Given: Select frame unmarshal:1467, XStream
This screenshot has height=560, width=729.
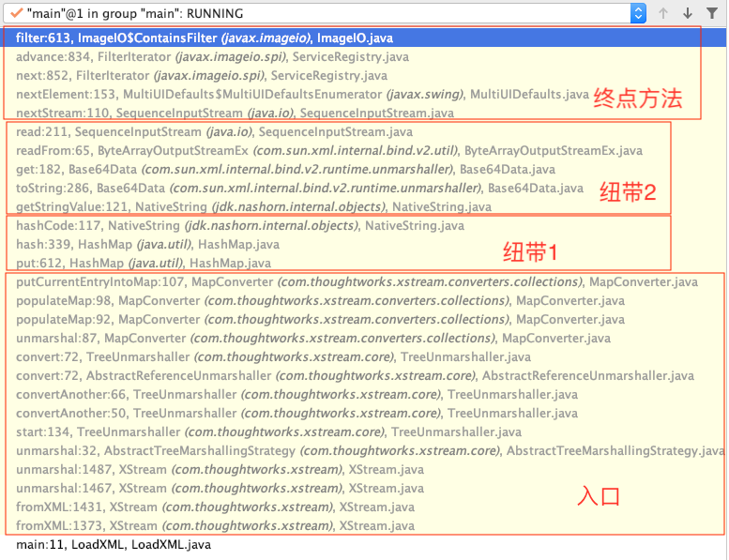Looking at the screenshot, I should 364,488.
